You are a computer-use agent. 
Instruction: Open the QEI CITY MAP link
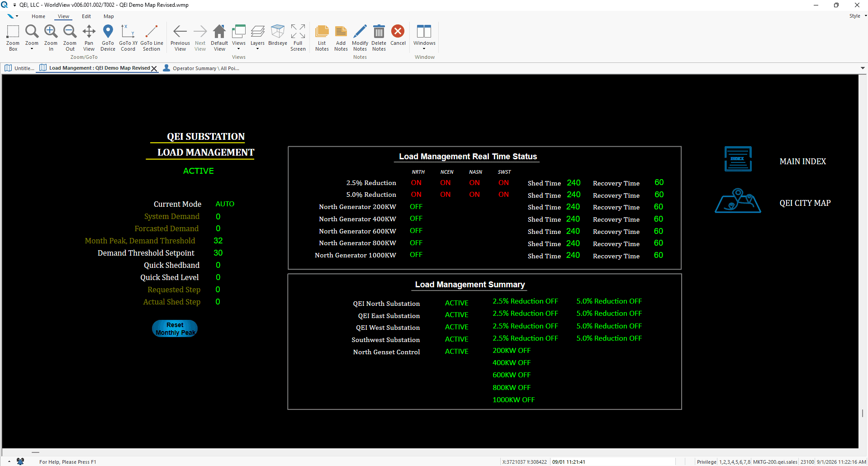click(805, 203)
